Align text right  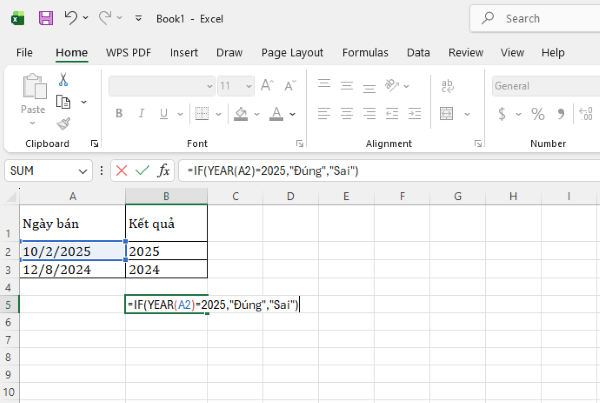[369, 114]
